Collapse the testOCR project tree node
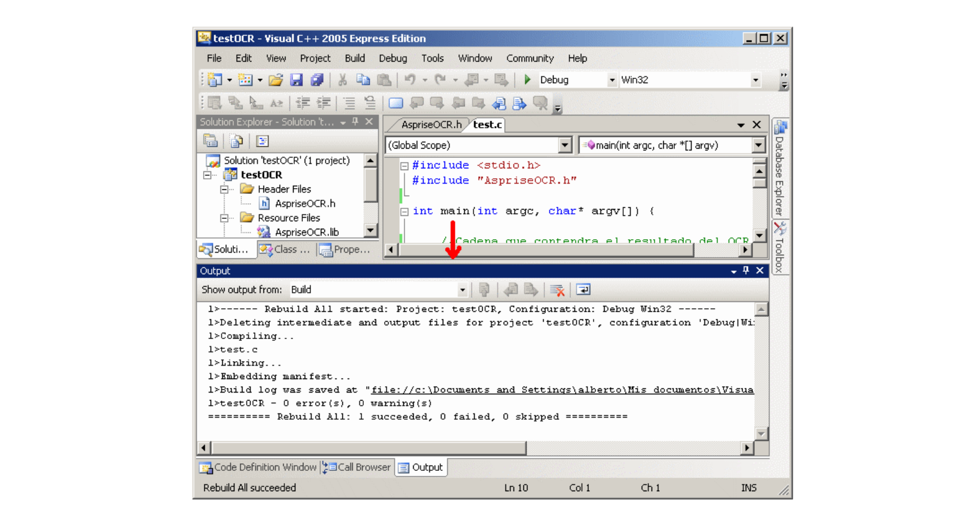Image resolution: width=980 pixels, height=526 pixels. 207,175
